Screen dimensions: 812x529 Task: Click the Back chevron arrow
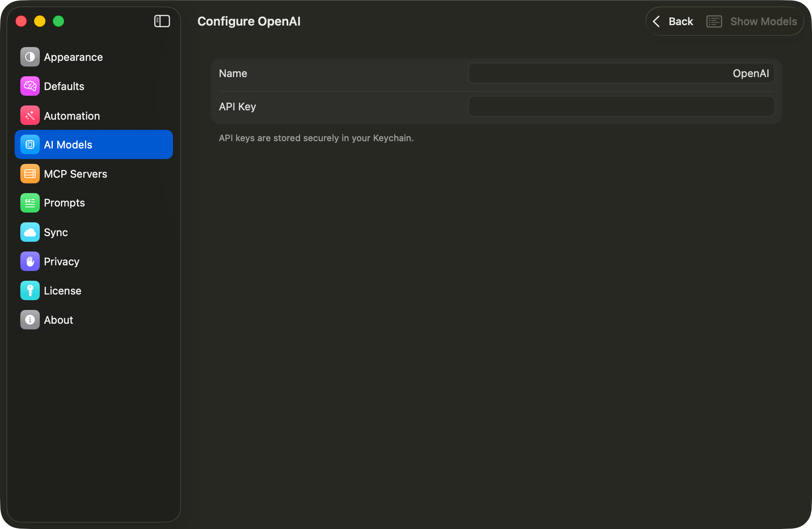point(657,22)
